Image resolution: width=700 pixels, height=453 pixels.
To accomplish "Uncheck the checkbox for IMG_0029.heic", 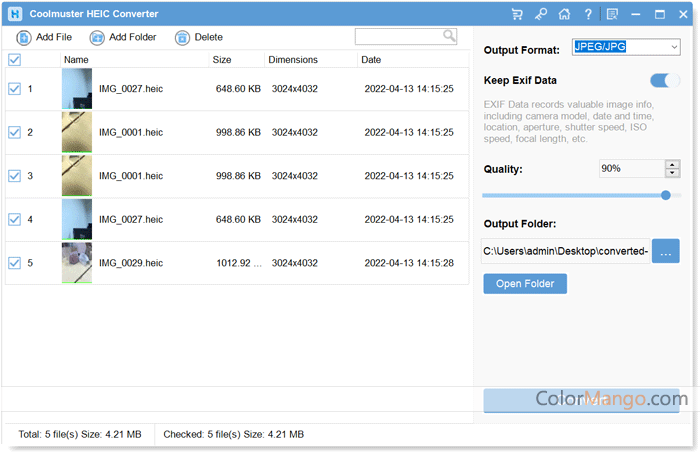I will tap(14, 263).
